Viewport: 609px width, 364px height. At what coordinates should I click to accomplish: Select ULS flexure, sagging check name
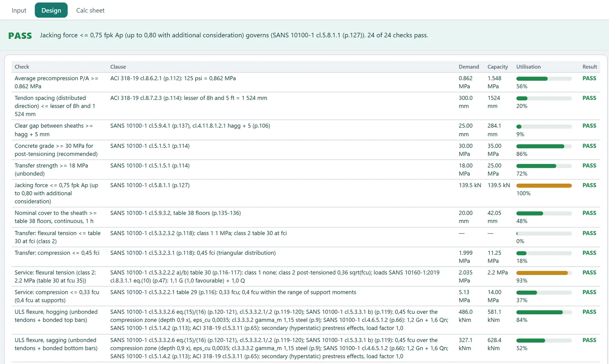[56, 344]
